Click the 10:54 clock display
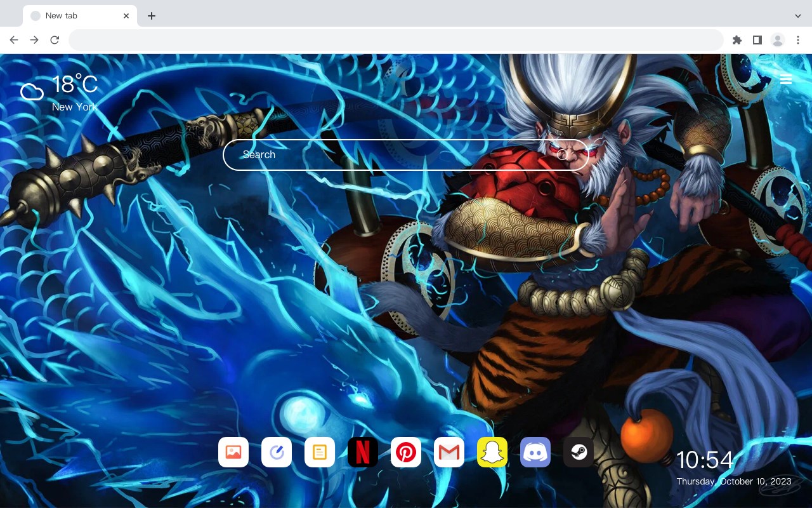Screen dimensions: 812x508 click(705, 460)
